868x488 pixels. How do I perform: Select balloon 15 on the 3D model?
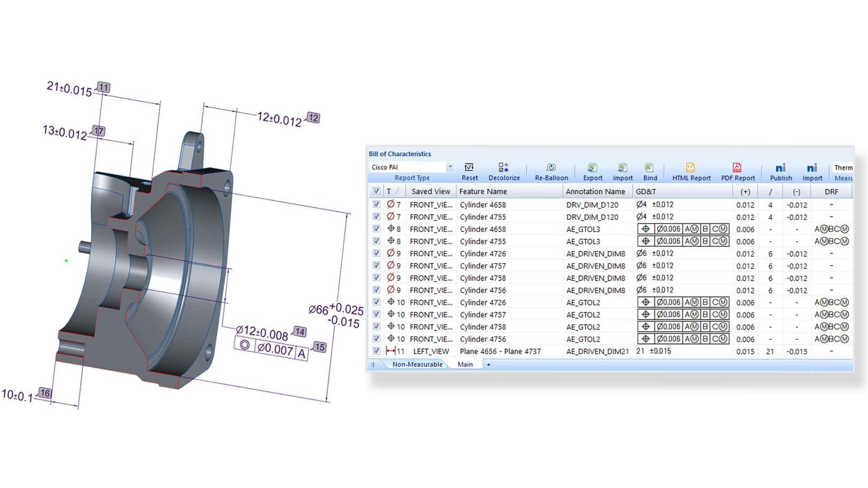click(x=320, y=347)
